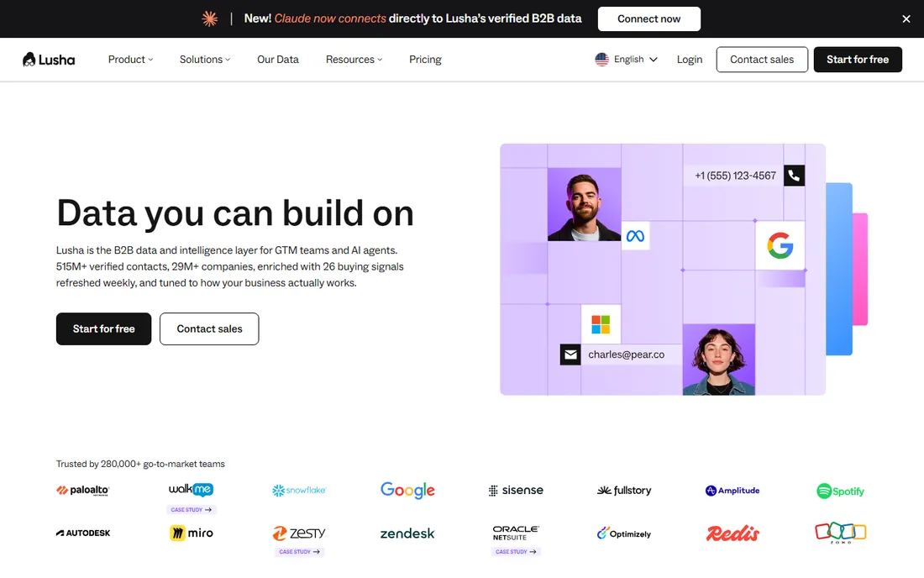
Task: Click the phone icon next to +1 (555) 123-4567
Action: tap(795, 176)
